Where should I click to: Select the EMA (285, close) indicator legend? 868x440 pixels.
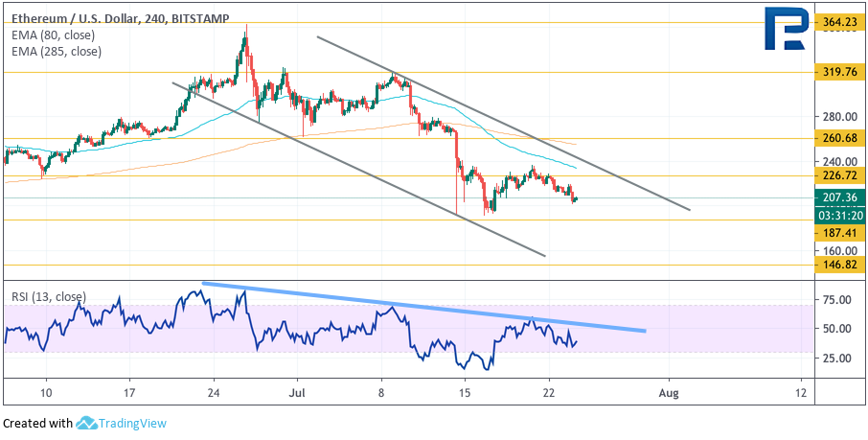(x=57, y=52)
